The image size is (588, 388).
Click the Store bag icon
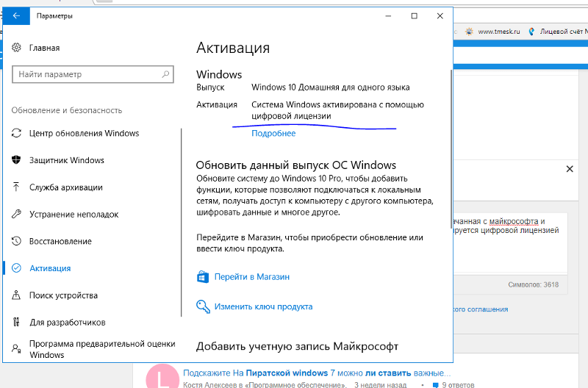click(x=203, y=277)
